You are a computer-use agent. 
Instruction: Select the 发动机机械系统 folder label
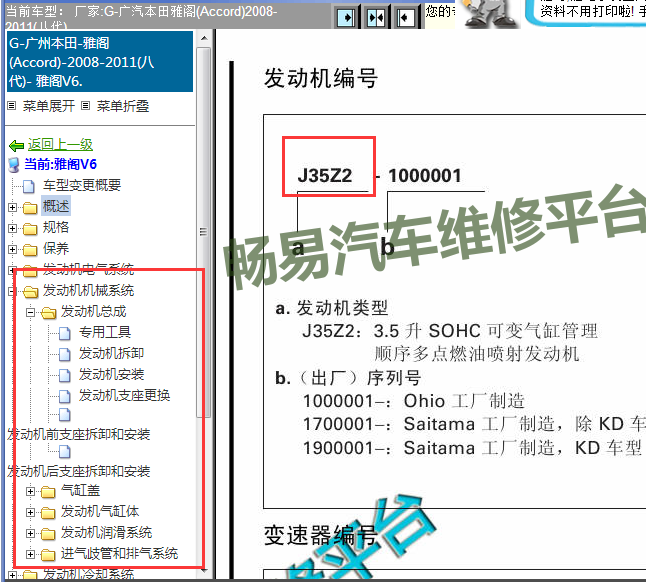[89, 290]
